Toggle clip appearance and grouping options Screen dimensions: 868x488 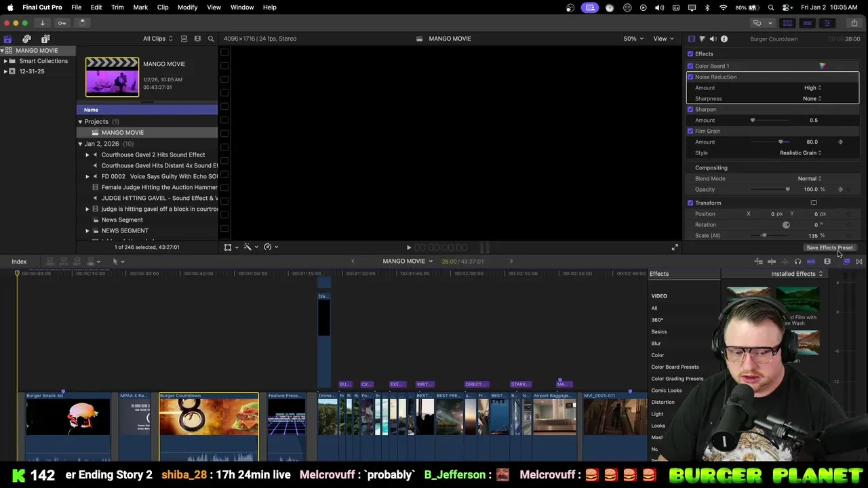click(184, 39)
